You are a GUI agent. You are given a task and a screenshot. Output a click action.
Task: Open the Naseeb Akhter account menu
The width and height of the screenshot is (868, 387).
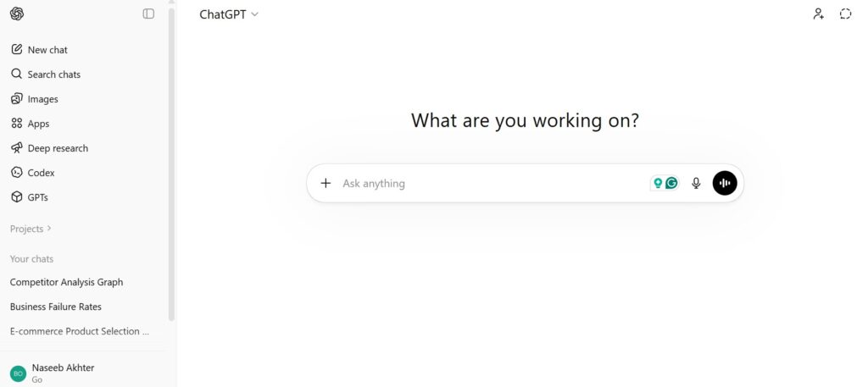pos(63,373)
